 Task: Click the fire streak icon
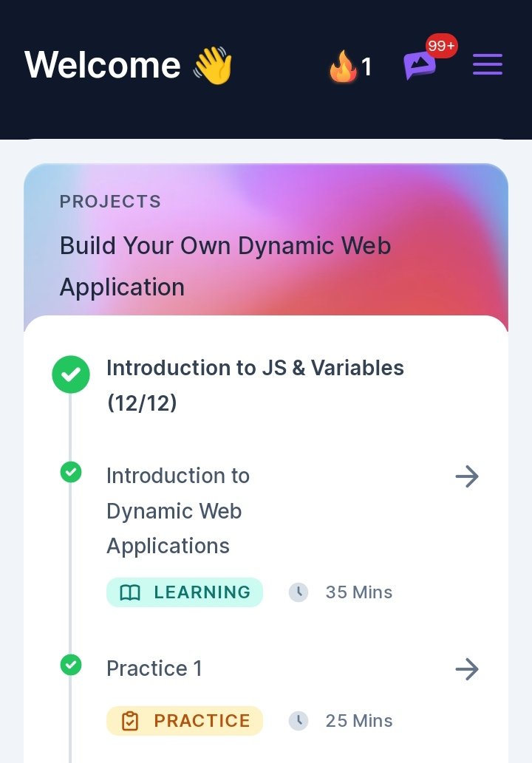click(x=343, y=66)
